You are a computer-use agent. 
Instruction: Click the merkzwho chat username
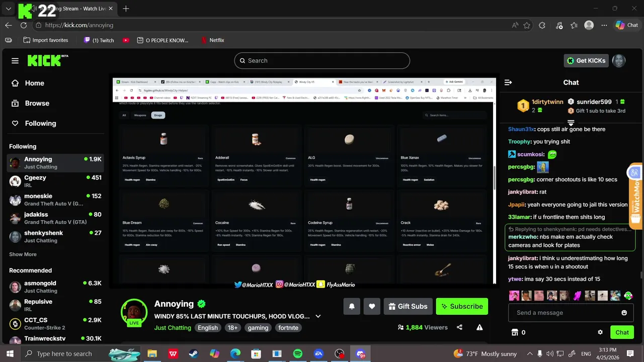[x=523, y=237]
